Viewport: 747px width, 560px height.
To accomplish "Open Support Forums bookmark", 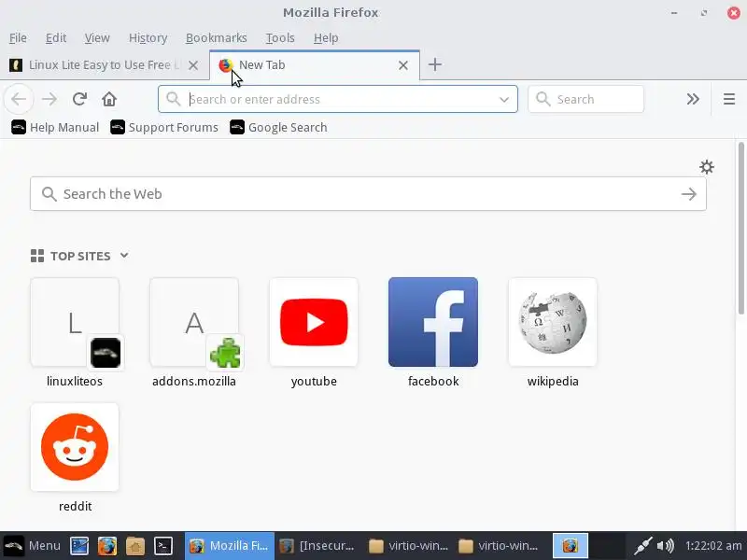I will 164,127.
